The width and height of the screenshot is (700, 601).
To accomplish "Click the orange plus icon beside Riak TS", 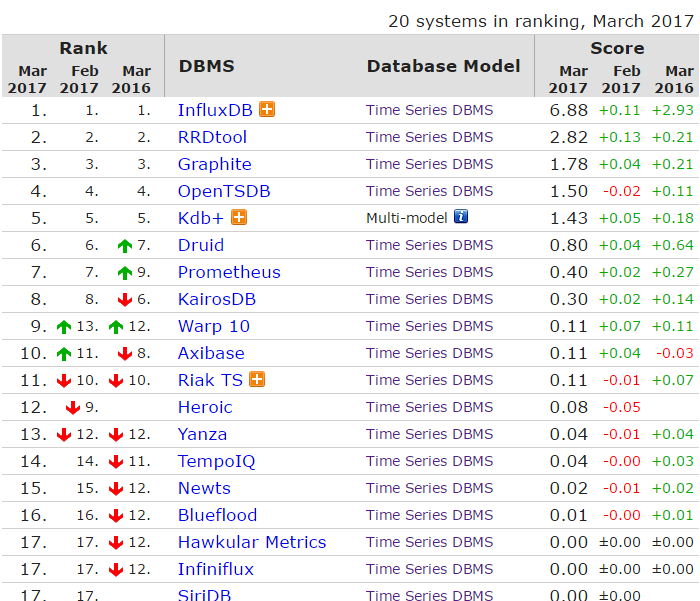I will 257,379.
